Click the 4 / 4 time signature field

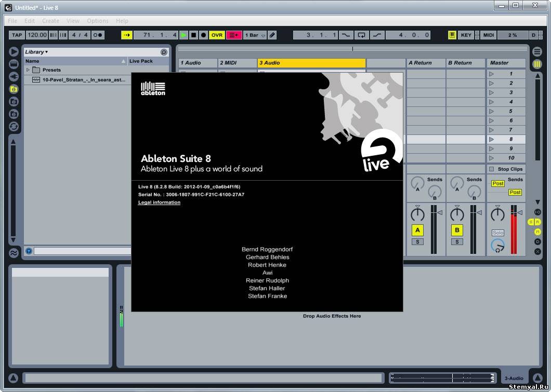pyautogui.click(x=80, y=35)
